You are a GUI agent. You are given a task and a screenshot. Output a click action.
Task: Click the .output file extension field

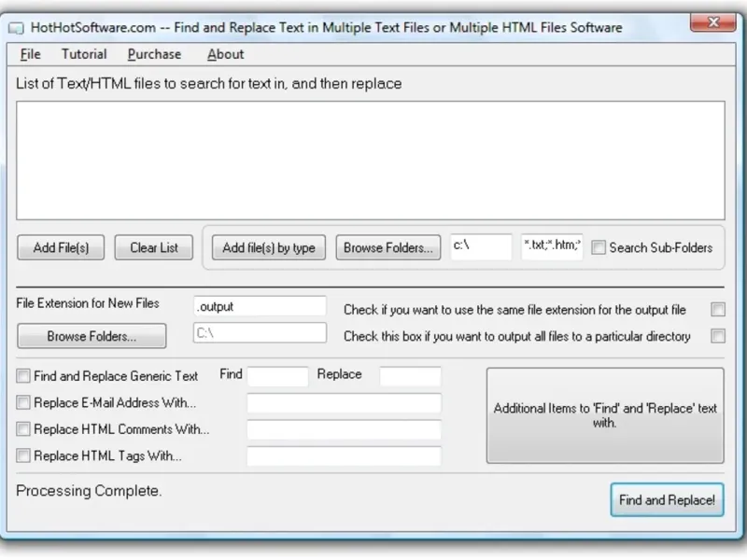tap(261, 306)
